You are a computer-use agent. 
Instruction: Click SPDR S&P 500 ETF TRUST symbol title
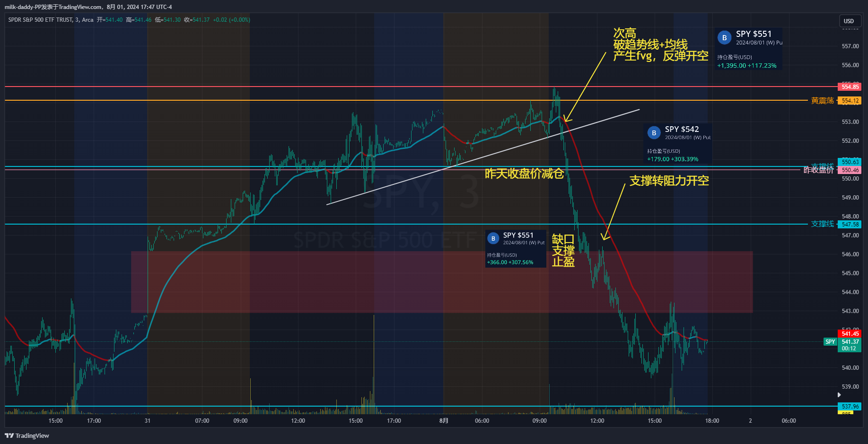pyautogui.click(x=40, y=20)
